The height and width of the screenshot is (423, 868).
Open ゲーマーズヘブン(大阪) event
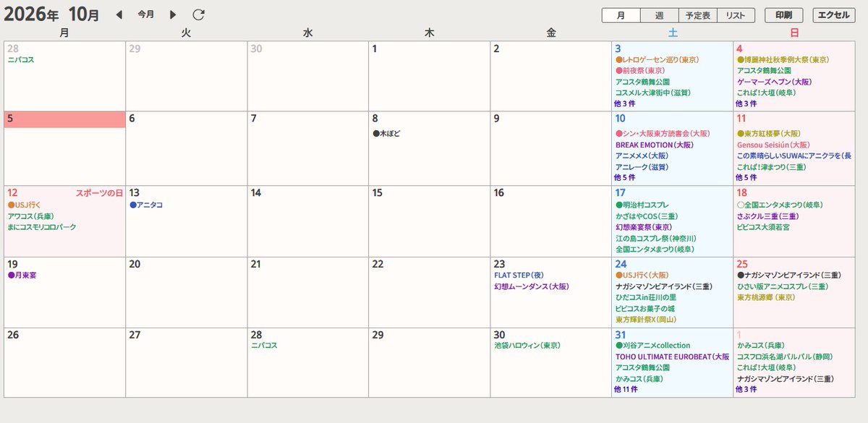[x=774, y=82]
